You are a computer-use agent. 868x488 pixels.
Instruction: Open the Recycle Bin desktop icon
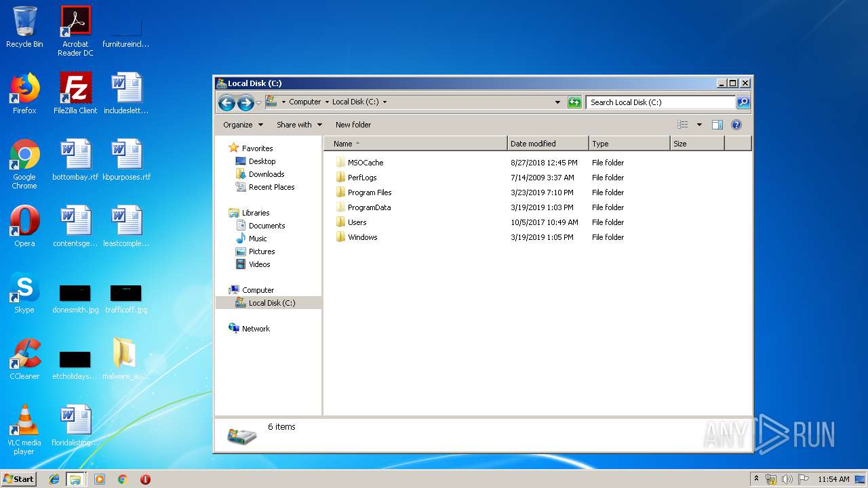(x=24, y=27)
